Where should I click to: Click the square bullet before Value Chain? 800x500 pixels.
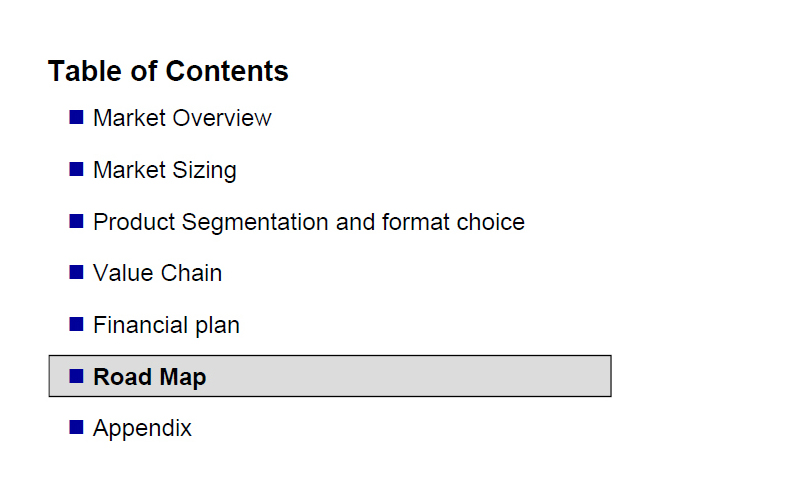coord(77,272)
